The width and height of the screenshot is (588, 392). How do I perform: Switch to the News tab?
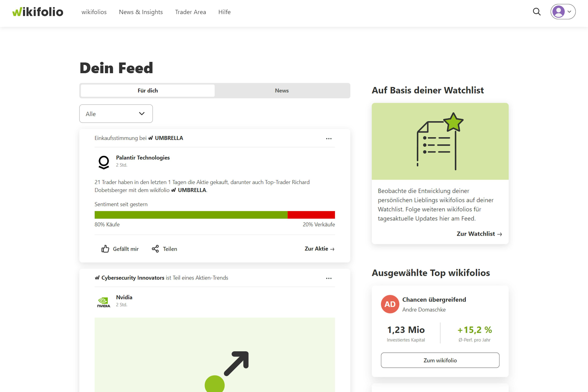282,90
